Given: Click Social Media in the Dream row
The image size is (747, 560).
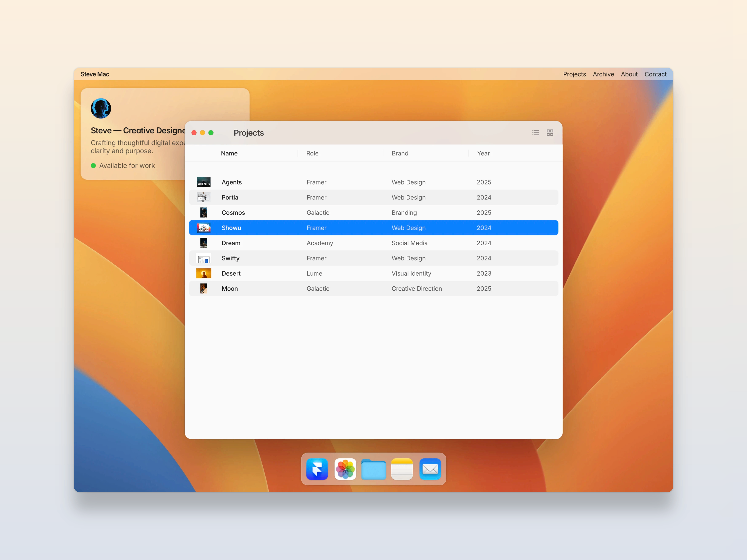Looking at the screenshot, I should (x=410, y=243).
